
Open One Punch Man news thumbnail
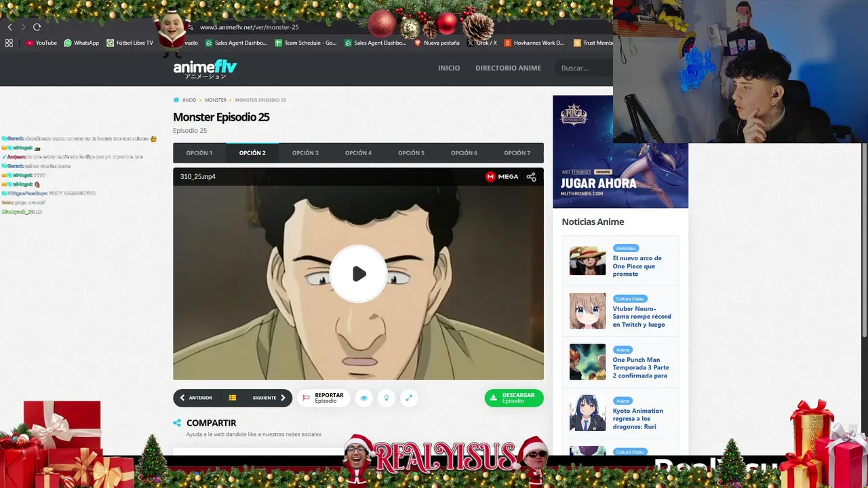[587, 362]
